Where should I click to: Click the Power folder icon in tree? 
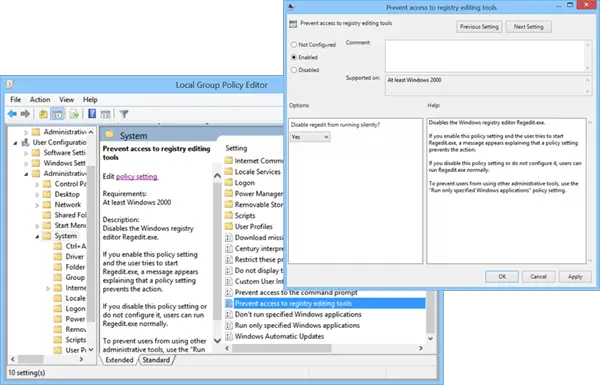[58, 319]
